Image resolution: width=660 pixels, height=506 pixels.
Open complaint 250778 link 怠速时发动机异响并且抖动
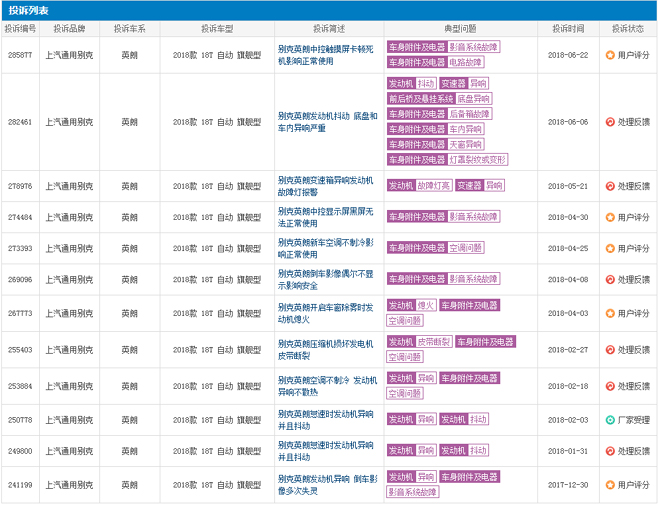click(325, 420)
